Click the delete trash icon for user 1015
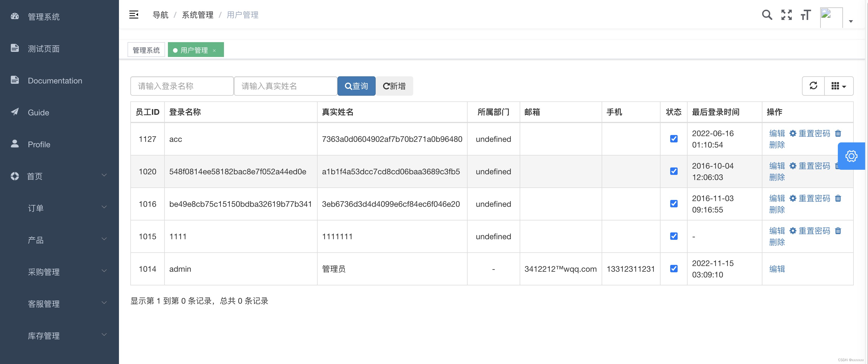The width and height of the screenshot is (868, 364). click(x=838, y=231)
